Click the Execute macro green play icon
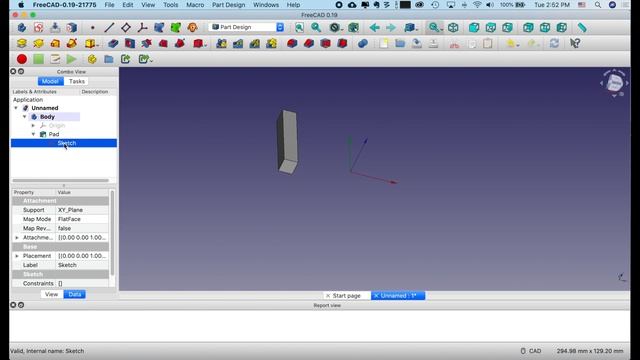This screenshot has height=360, width=640. click(x=71, y=59)
